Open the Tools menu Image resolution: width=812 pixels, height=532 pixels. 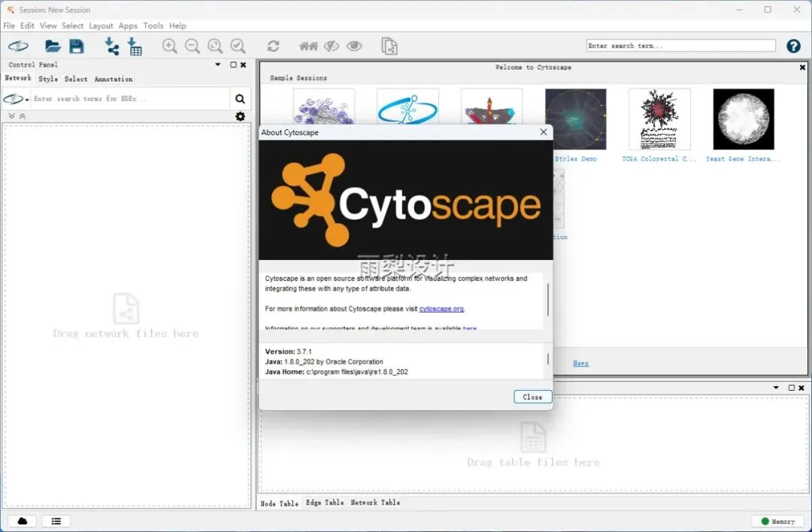click(153, 26)
